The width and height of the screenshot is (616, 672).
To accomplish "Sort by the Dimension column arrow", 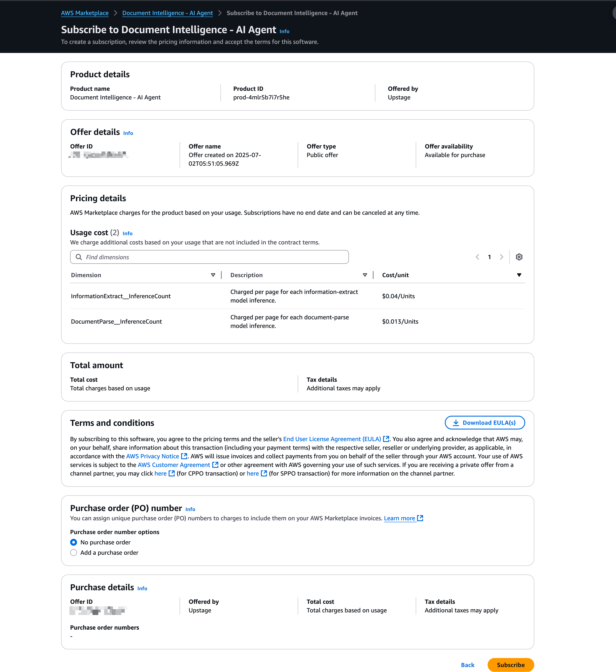I will [213, 275].
